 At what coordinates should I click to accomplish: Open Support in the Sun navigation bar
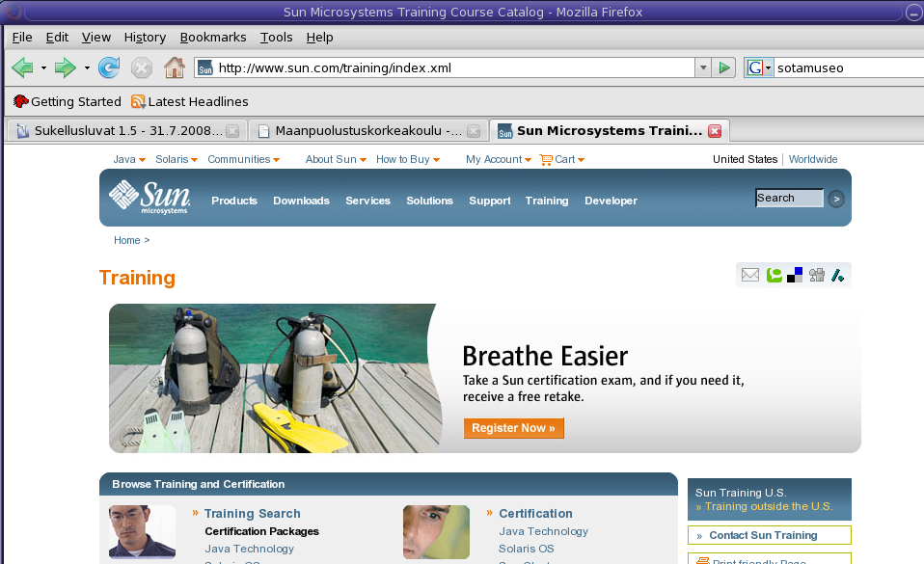(x=490, y=201)
